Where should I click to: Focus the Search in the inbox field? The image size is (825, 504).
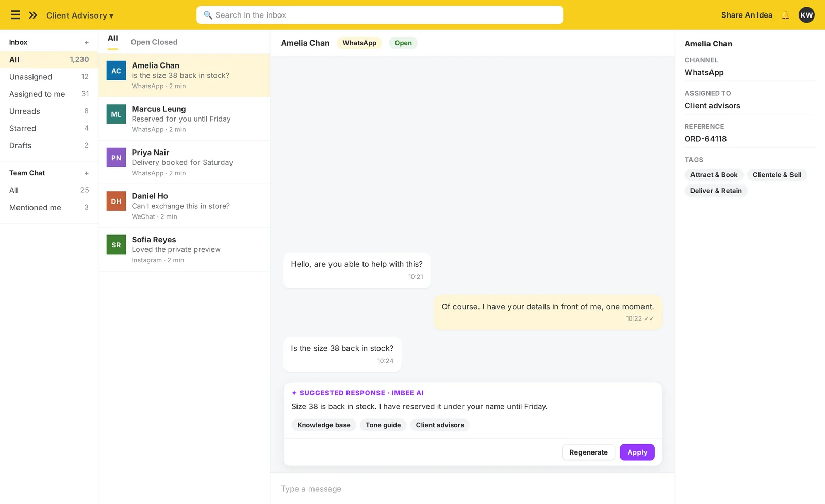379,15
